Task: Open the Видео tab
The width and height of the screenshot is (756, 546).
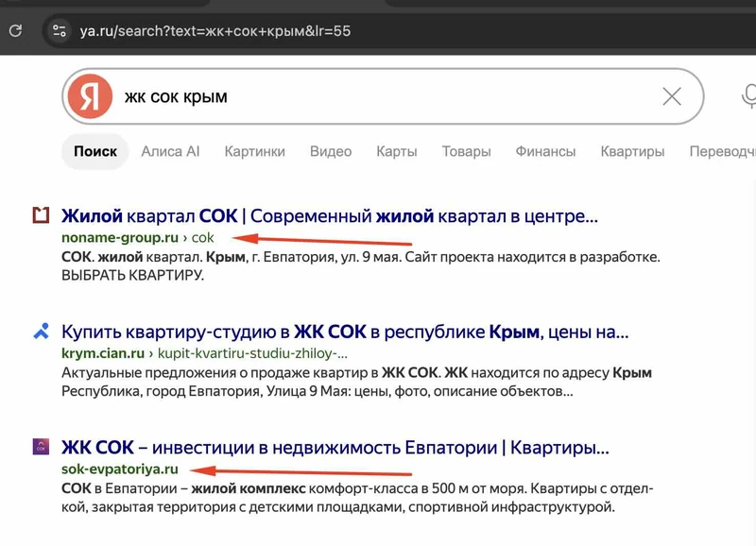Action: tap(331, 151)
